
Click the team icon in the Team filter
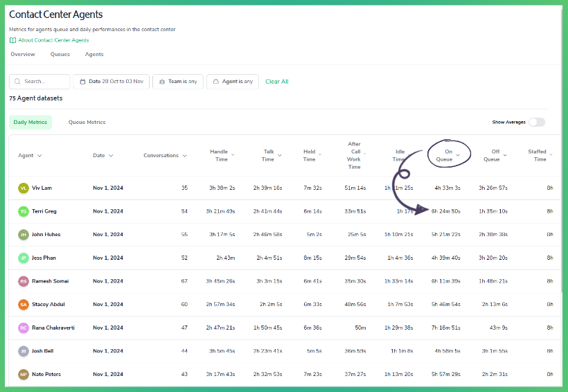click(162, 82)
